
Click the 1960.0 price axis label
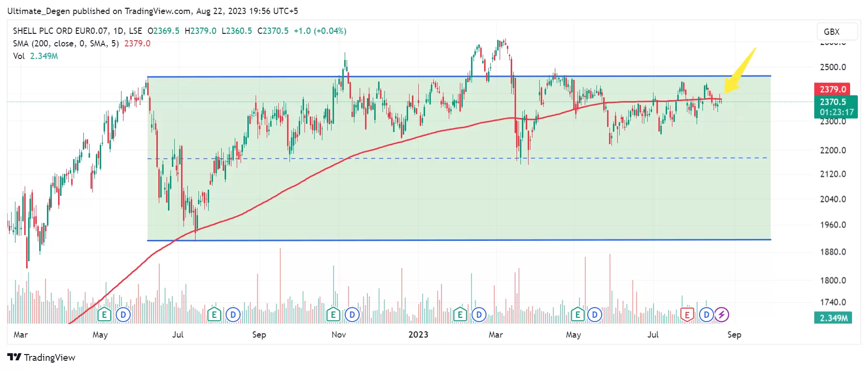833,225
